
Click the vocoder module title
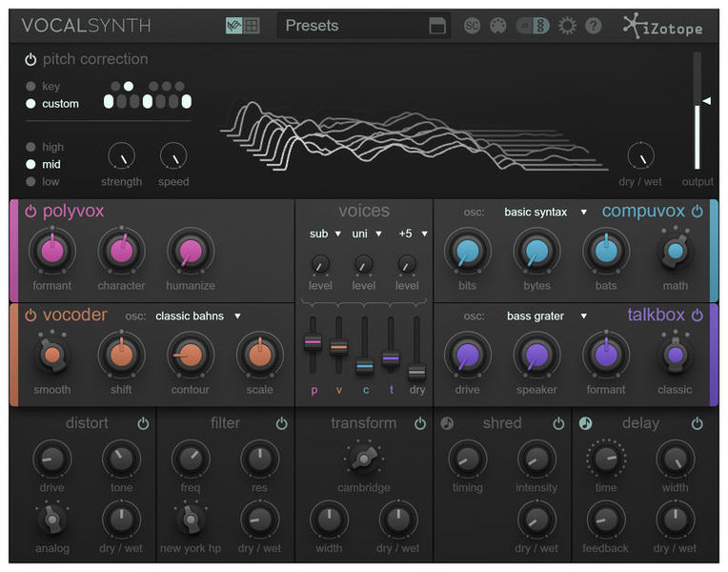tap(75, 315)
